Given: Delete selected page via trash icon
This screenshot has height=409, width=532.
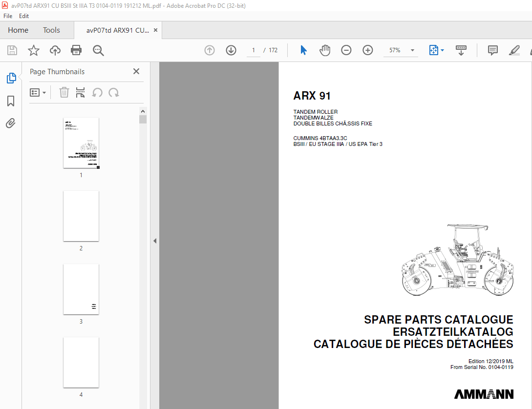Looking at the screenshot, I should tap(64, 92).
